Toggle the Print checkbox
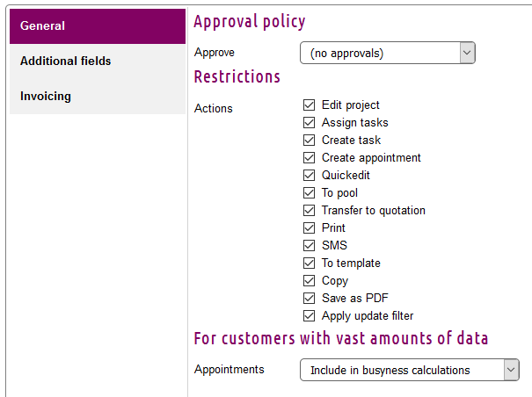This screenshot has height=397, width=532. coord(309,228)
